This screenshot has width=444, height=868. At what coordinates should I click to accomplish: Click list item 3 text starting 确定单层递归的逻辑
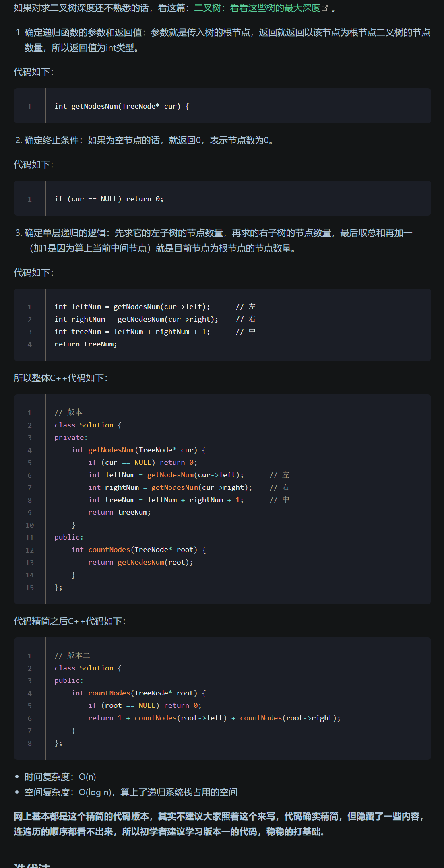point(219,241)
